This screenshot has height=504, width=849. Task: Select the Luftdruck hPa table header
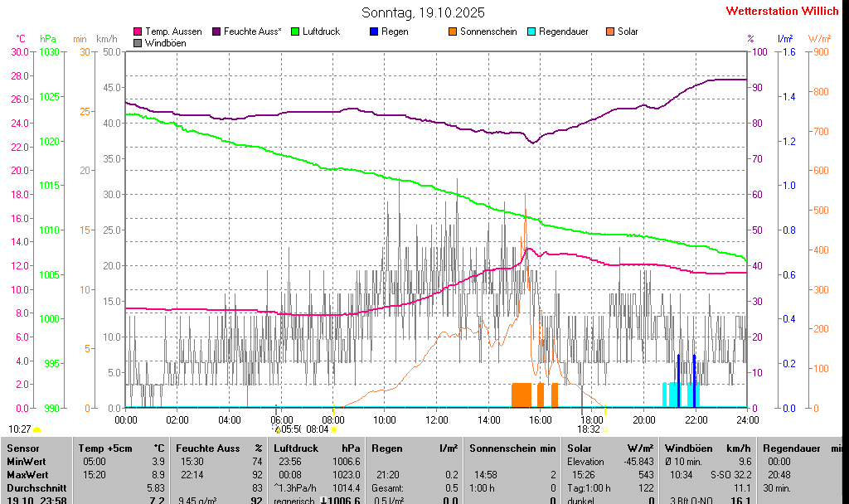pos(316,448)
